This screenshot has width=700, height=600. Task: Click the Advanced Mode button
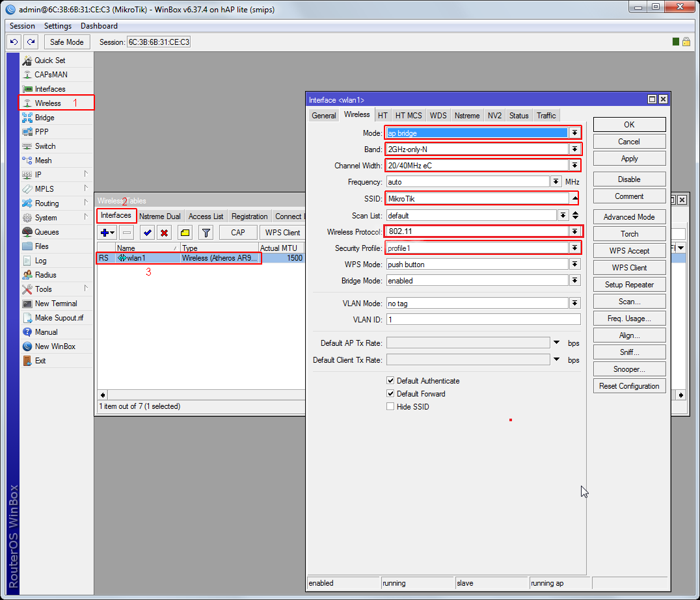point(629,217)
